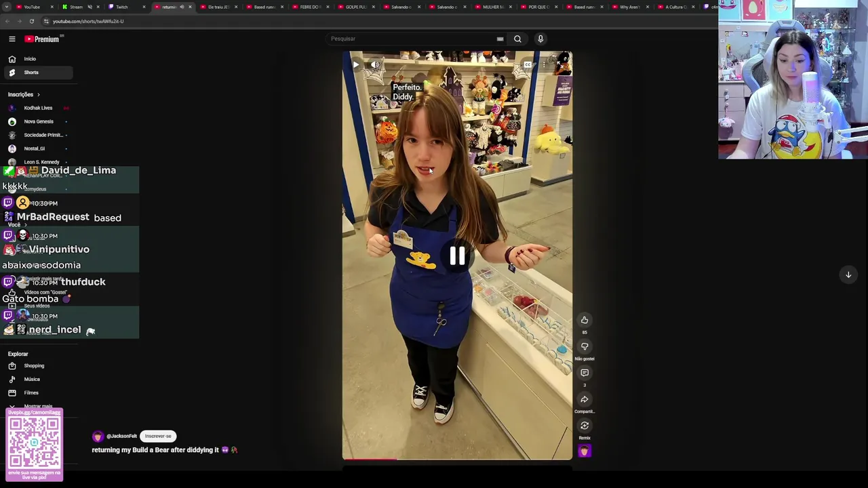Open the @JacksonFelt channel avatar
This screenshot has width=868, height=488.
pyautogui.click(x=98, y=436)
